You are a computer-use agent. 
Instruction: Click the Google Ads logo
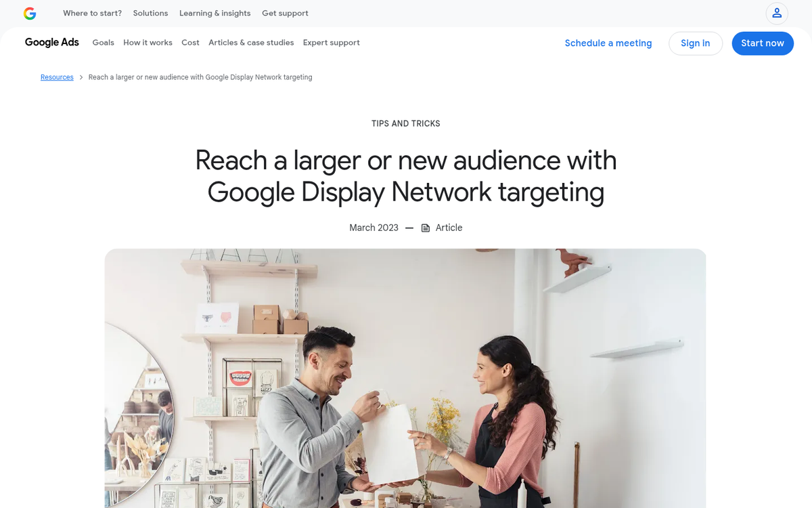[52, 43]
